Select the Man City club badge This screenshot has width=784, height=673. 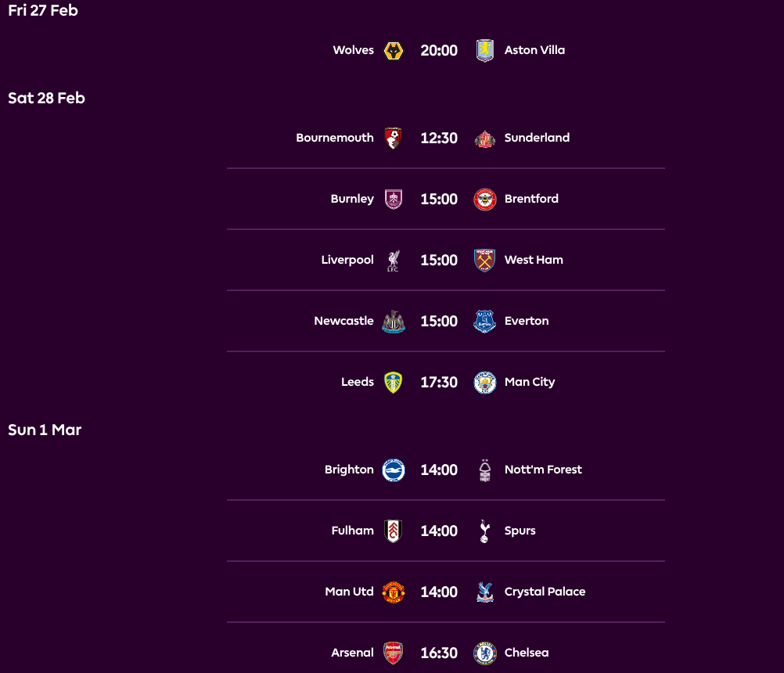tap(484, 382)
